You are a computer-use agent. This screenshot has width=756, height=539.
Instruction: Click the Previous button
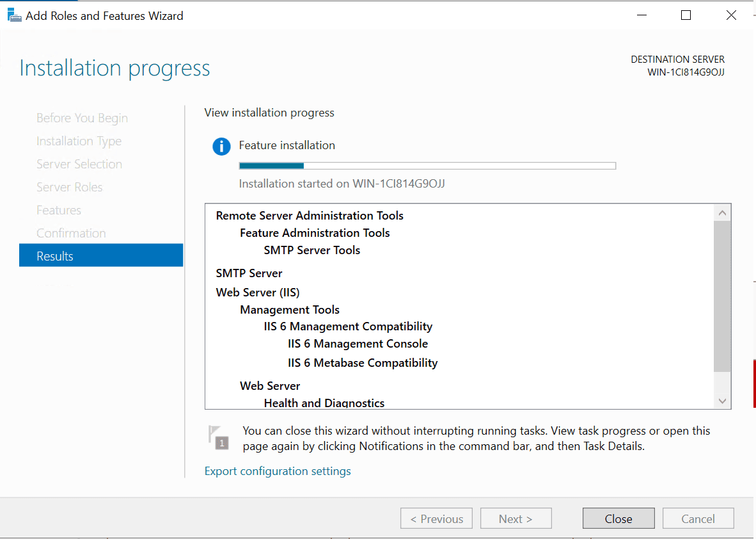click(x=436, y=519)
